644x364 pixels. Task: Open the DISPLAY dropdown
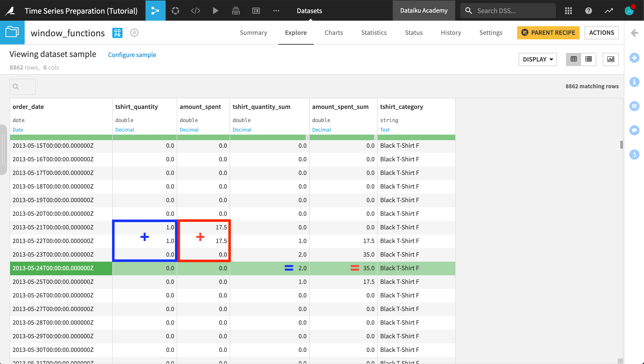(538, 59)
